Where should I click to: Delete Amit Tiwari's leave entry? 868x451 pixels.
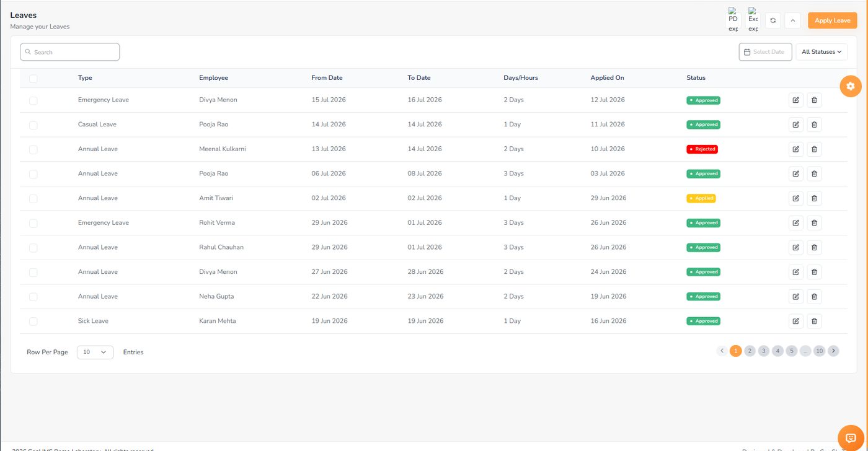(814, 198)
